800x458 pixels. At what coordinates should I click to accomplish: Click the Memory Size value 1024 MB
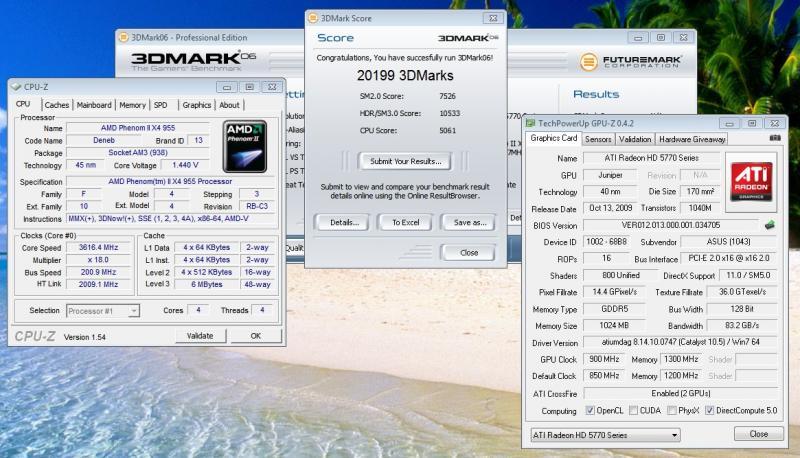pyautogui.click(x=614, y=325)
